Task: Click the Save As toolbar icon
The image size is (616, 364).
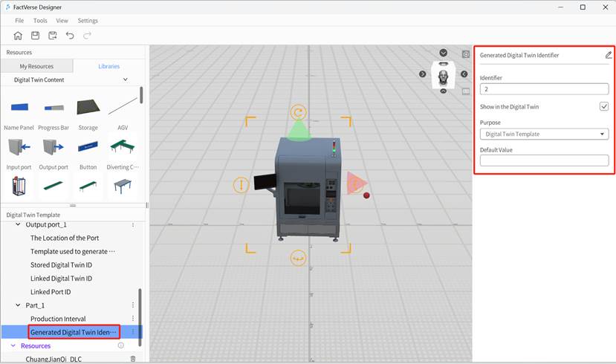Action: (53, 36)
